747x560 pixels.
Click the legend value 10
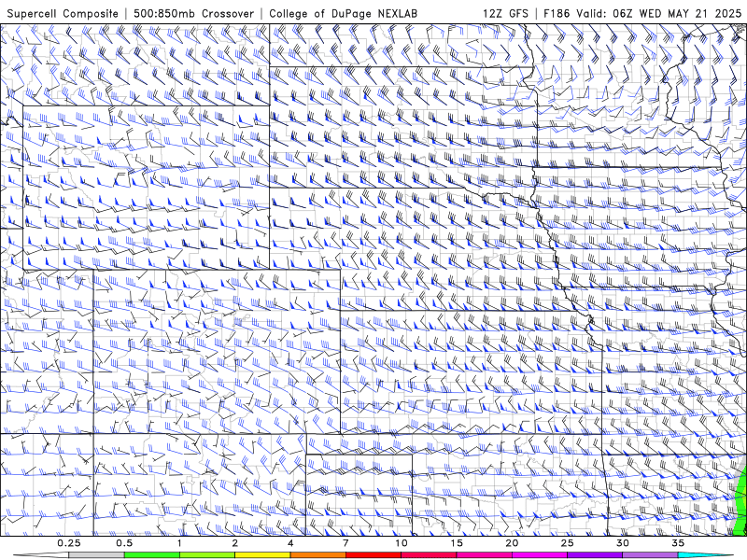[402, 543]
